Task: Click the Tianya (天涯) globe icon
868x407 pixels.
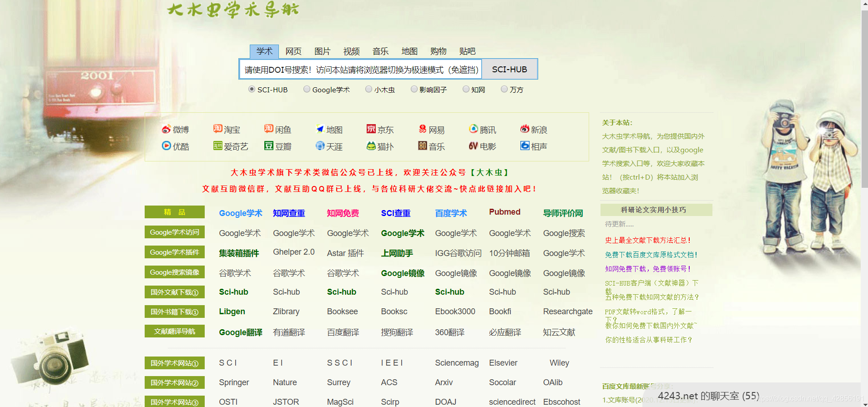Action: (x=320, y=146)
